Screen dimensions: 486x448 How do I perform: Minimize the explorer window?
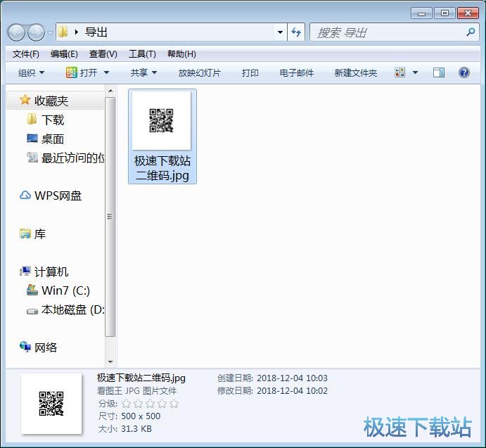[421, 13]
